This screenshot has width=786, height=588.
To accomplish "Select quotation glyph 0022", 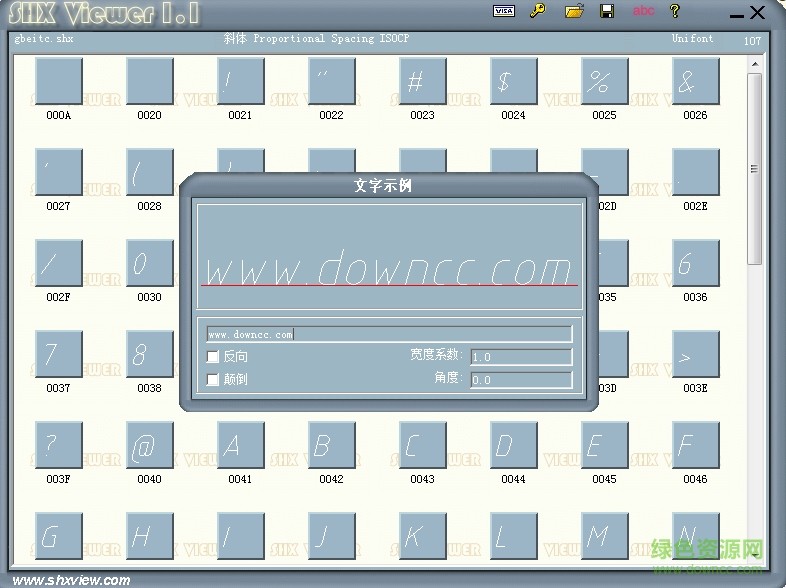I will [x=331, y=81].
